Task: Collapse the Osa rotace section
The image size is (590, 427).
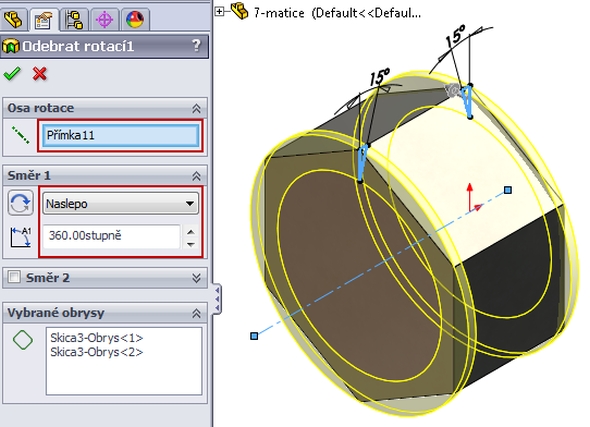Action: coord(196,109)
